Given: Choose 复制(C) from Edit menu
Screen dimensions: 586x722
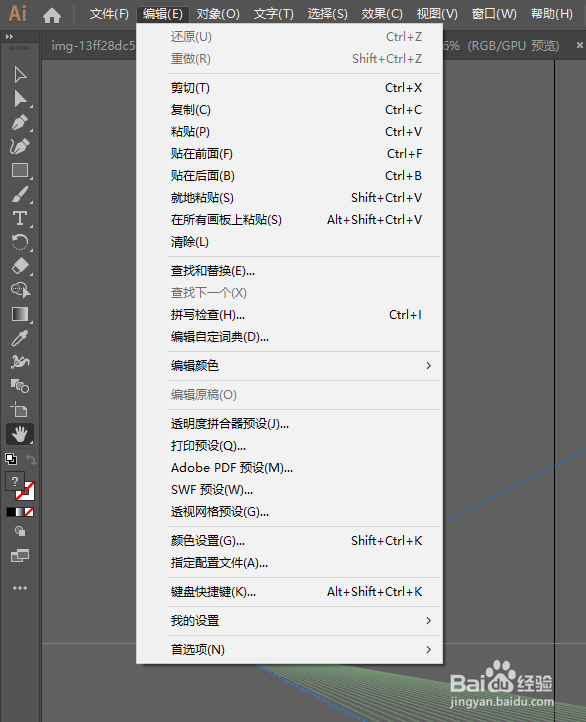Looking at the screenshot, I should tap(289, 110).
